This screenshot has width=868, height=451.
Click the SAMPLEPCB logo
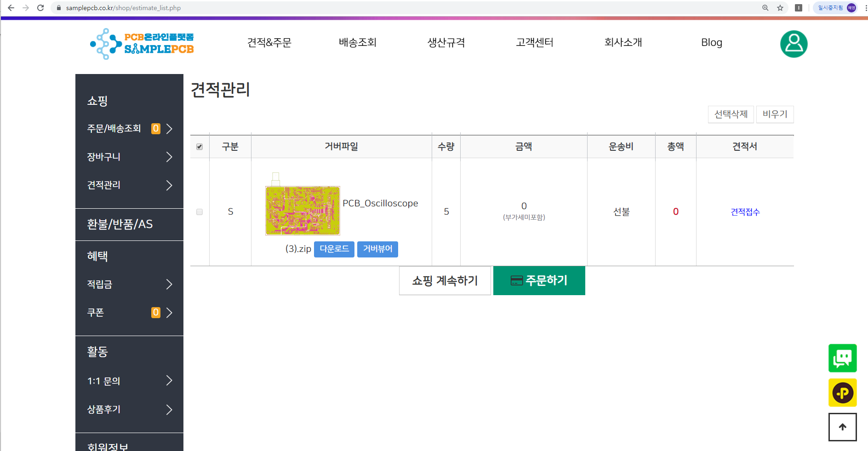click(x=142, y=44)
